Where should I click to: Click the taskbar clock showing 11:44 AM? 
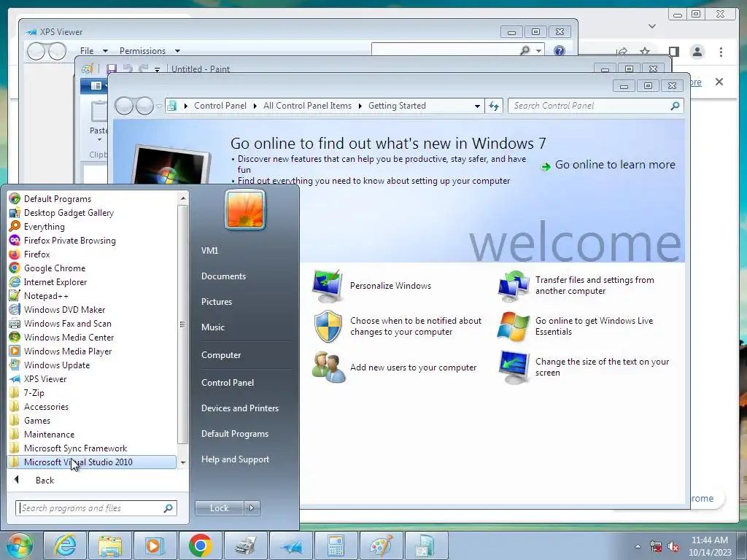709,546
